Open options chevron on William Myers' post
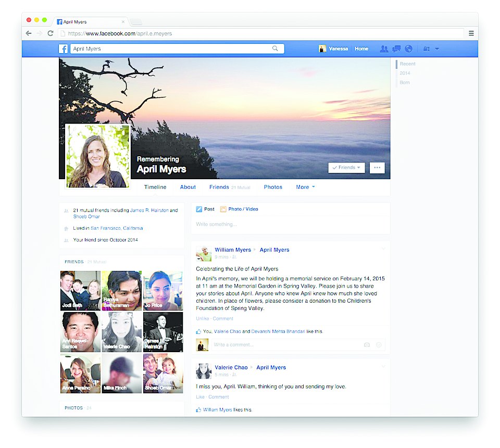 pyautogui.click(x=384, y=250)
